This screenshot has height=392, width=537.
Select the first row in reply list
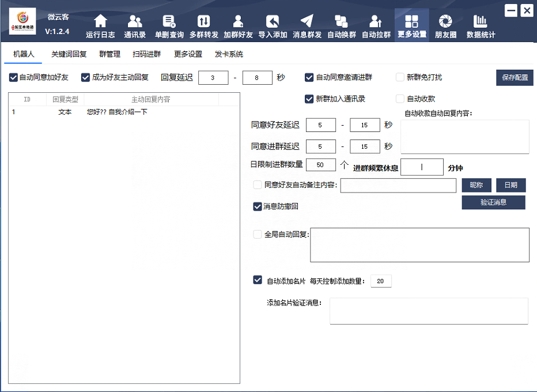[x=115, y=112]
